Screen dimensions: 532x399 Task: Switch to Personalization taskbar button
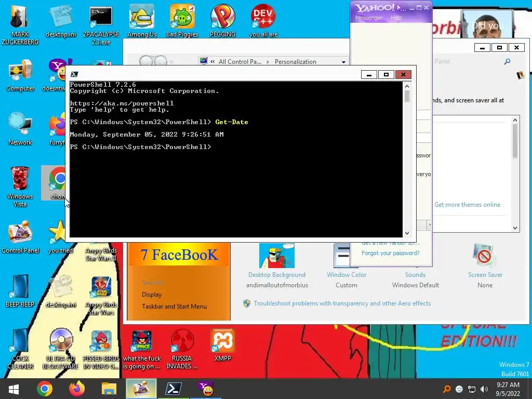click(x=141, y=389)
